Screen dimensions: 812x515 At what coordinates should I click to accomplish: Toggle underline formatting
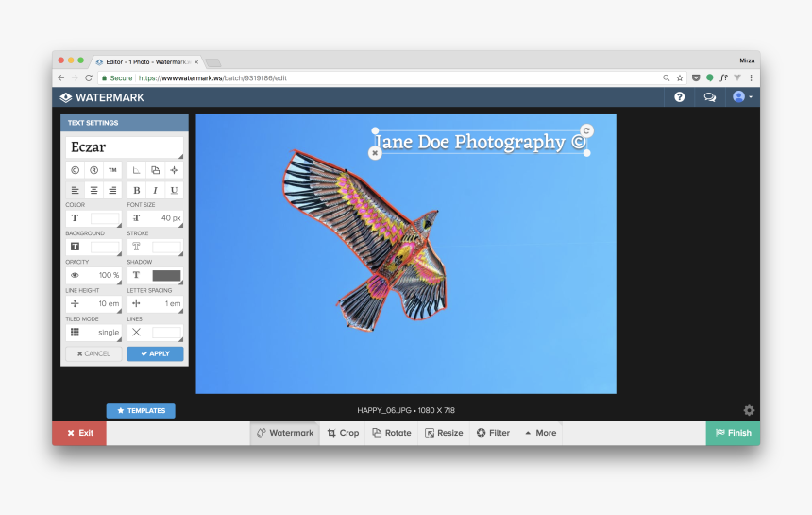pos(174,190)
